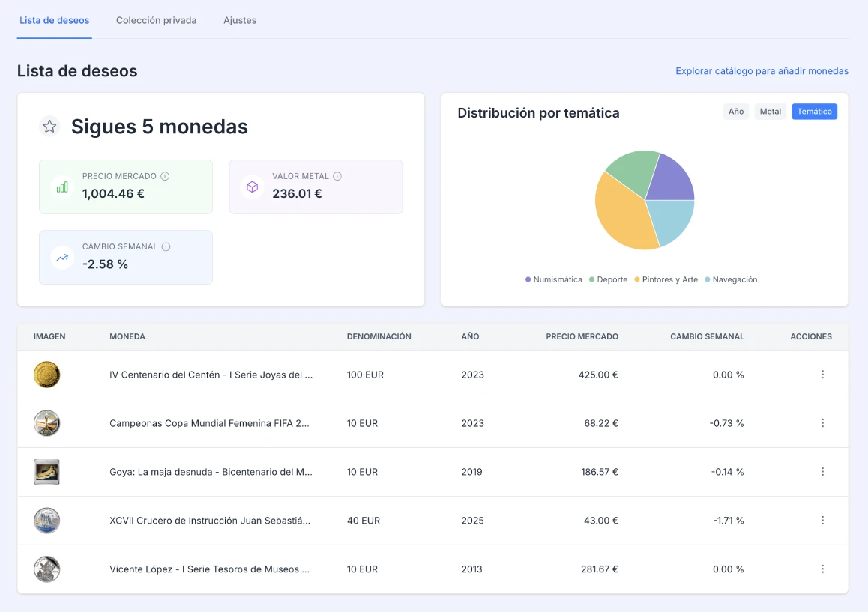Open the Ajustes tab
The height and width of the screenshot is (612, 868).
pos(239,20)
